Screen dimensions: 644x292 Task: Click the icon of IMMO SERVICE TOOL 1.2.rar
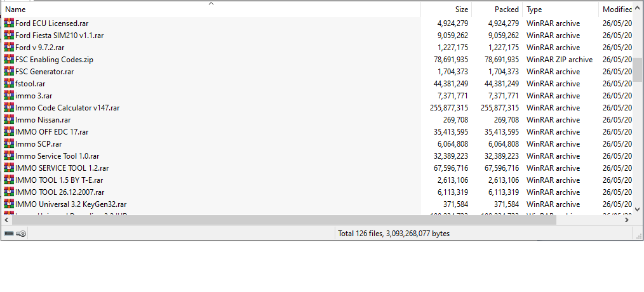point(9,168)
